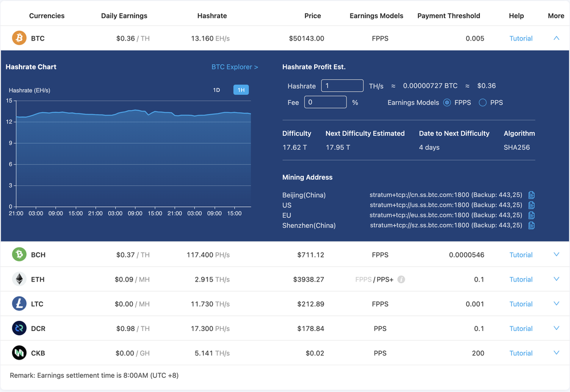Click the Hashrate input field
Viewport: 570px width, 392px height.
[x=342, y=85]
